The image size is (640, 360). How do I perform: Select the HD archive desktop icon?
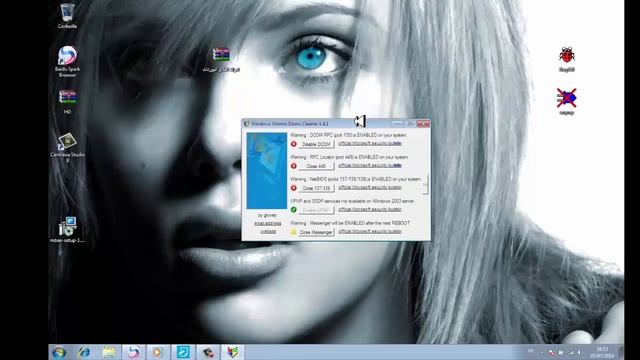tap(67, 102)
